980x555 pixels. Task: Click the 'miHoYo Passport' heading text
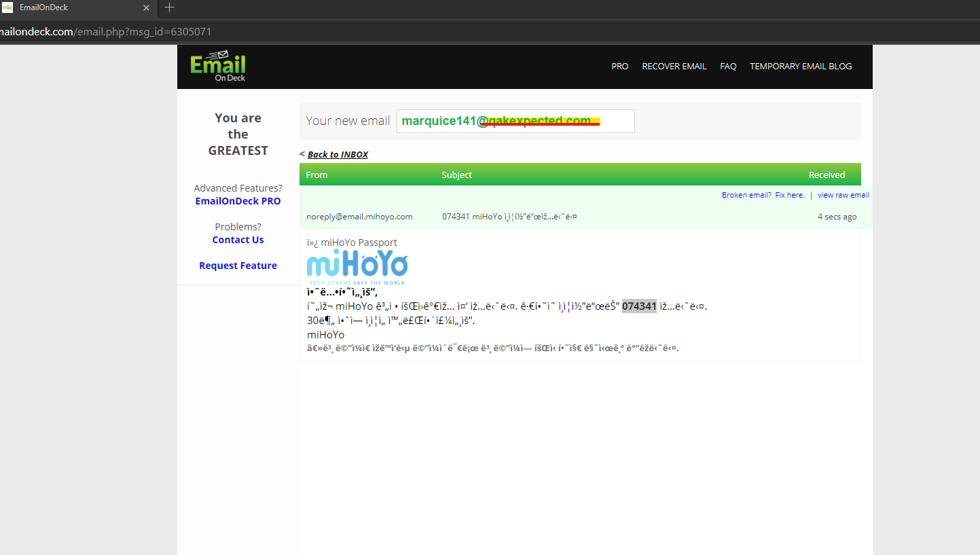pos(359,243)
